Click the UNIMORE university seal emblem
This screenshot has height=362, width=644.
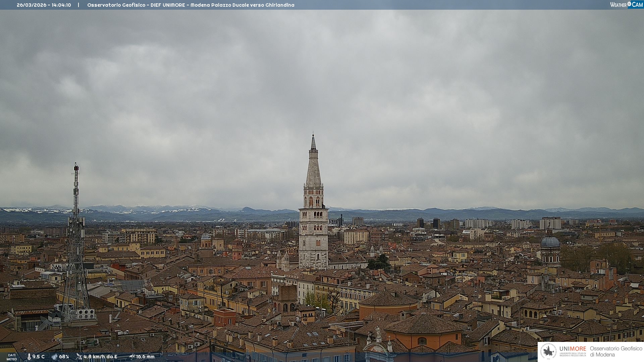[548, 351]
